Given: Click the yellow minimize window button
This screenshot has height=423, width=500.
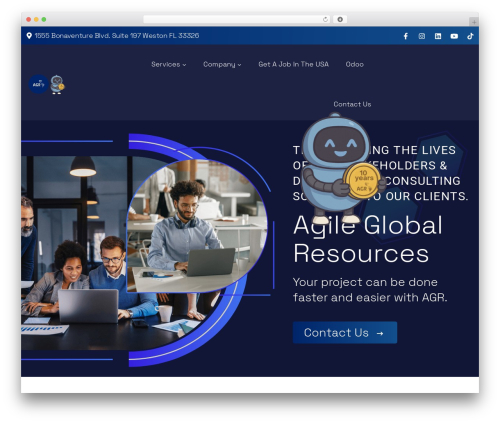Looking at the screenshot, I should tap(36, 19).
